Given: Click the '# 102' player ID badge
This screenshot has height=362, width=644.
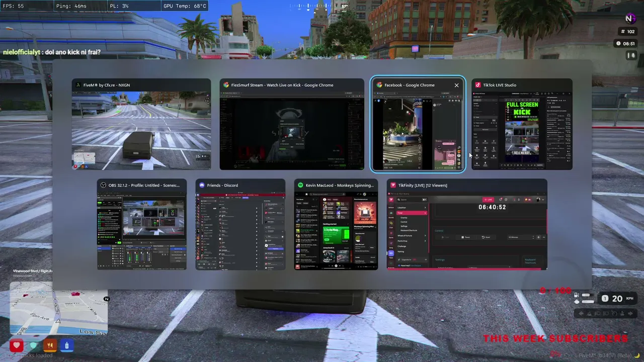Looking at the screenshot, I should (628, 32).
